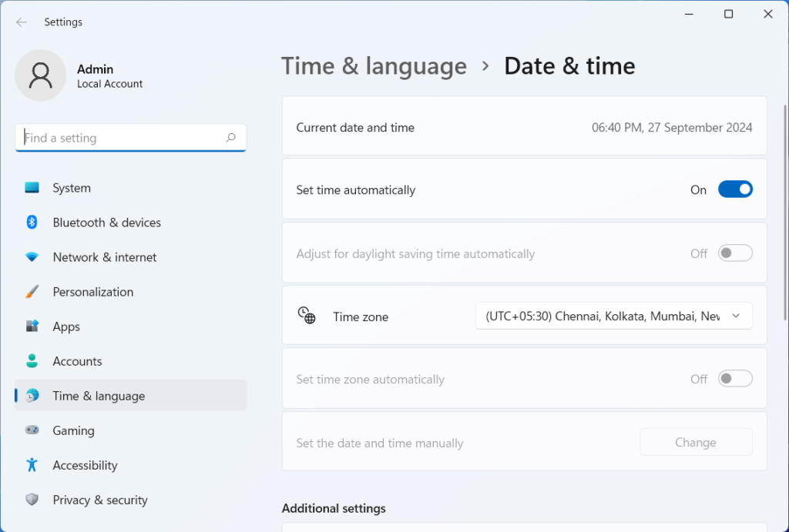Screen dimensions: 789x532
Task: Go to Accessibility settings
Action: [x=131, y=465]
